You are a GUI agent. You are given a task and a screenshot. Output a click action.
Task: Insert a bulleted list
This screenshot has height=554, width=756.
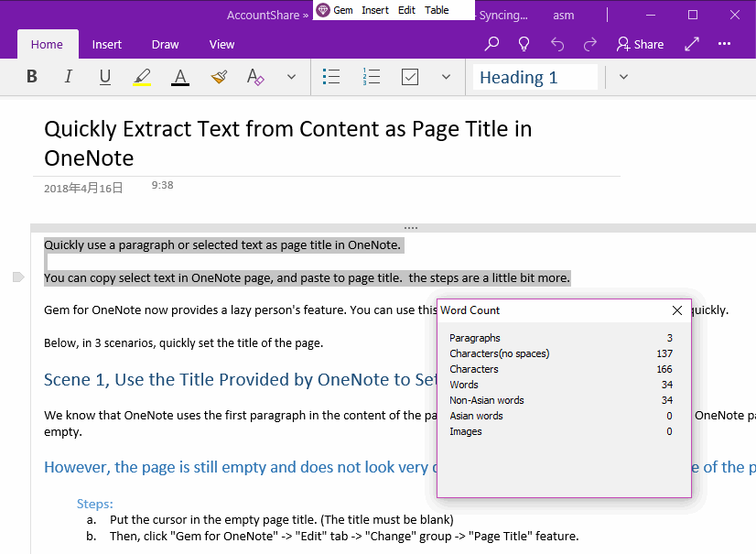pos(331,77)
